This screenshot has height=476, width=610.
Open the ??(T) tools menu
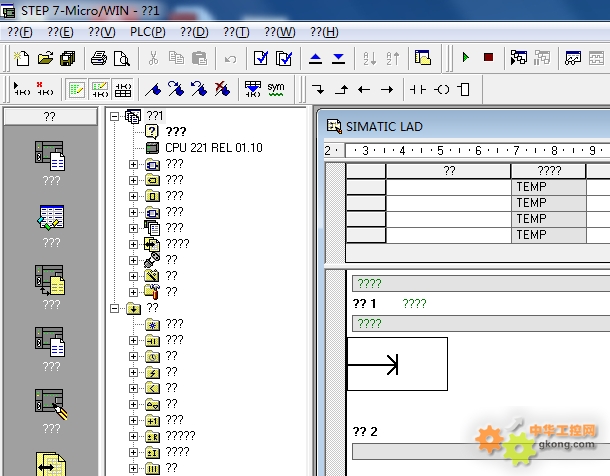[236, 32]
